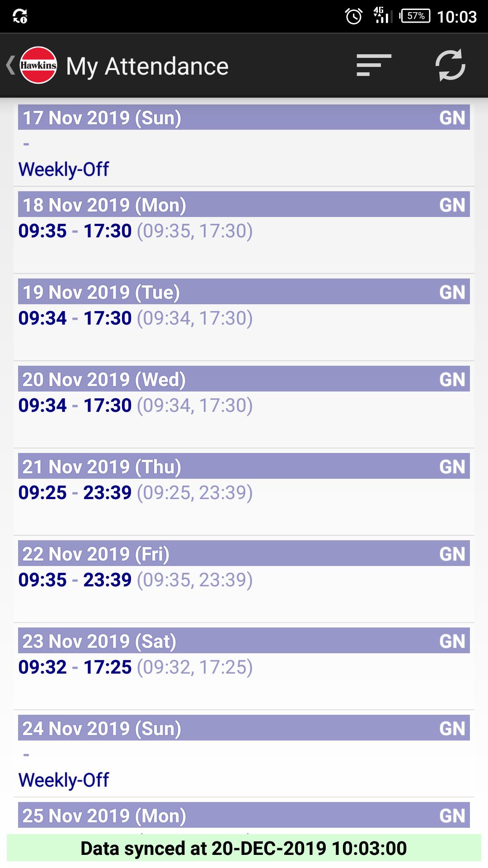Open the 18 Nov 2019 (Mon) entry
Image resolution: width=488 pixels, height=868 pixels.
tap(244, 230)
